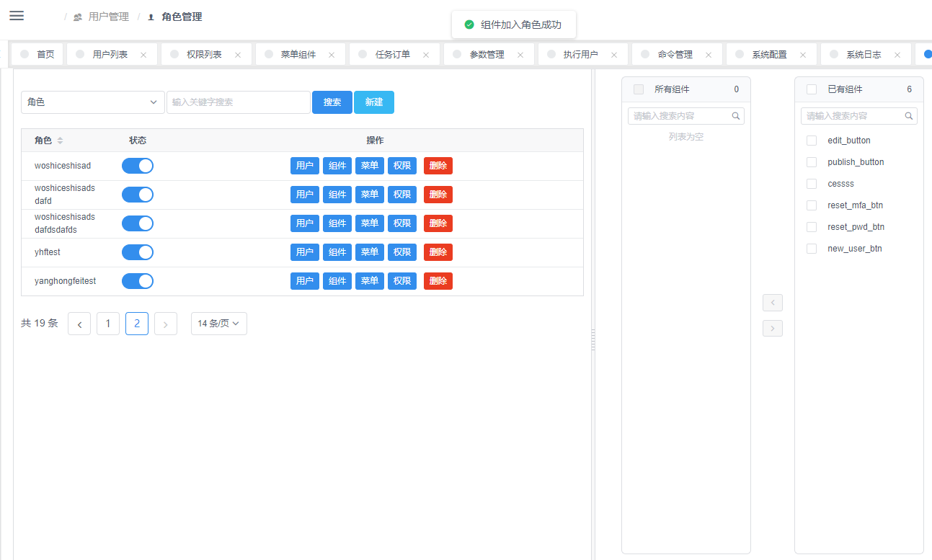Check the 已有组件 select-all checkbox
Viewport: 932px width, 560px height.
tap(812, 89)
